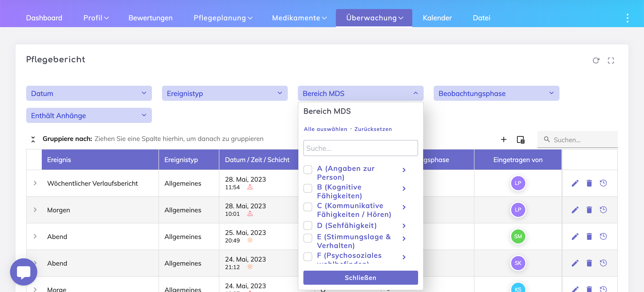Expand the Beobachtungsphase filter dropdown
This screenshot has width=644, height=292.
tap(496, 93)
